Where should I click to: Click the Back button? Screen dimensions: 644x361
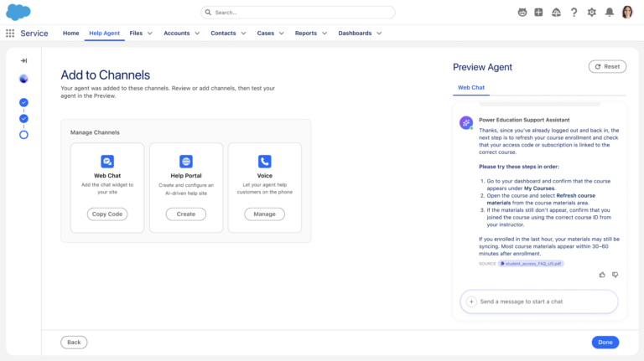74,342
